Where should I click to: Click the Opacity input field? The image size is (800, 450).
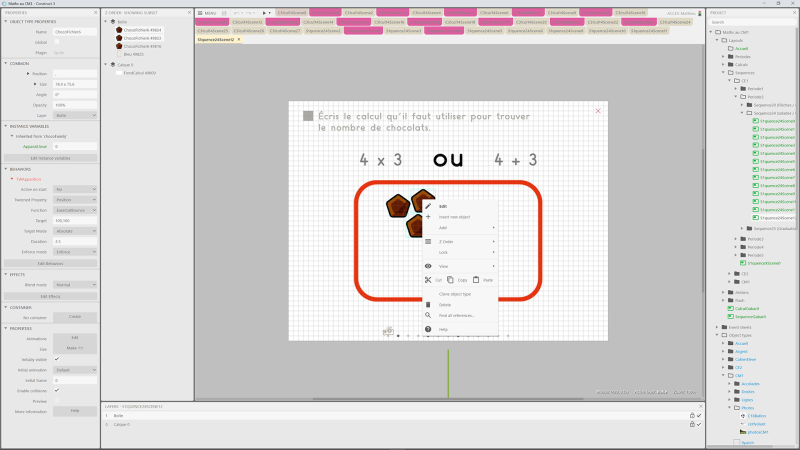tap(75, 105)
